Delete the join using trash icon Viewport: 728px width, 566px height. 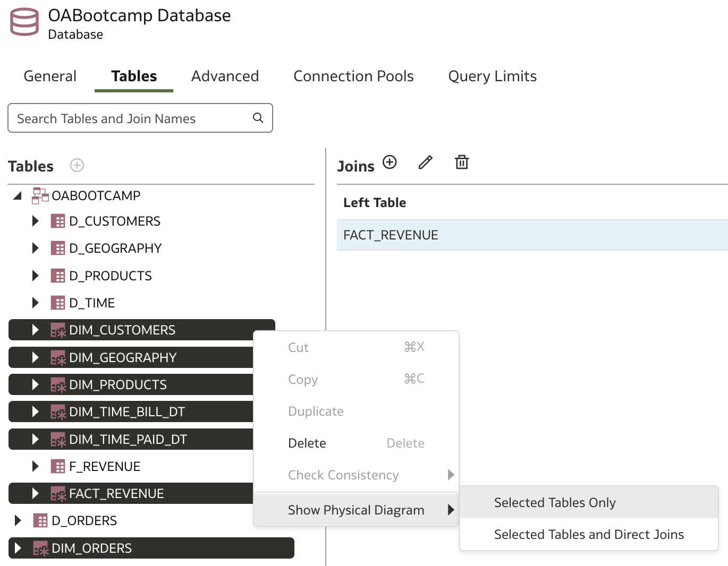[462, 162]
